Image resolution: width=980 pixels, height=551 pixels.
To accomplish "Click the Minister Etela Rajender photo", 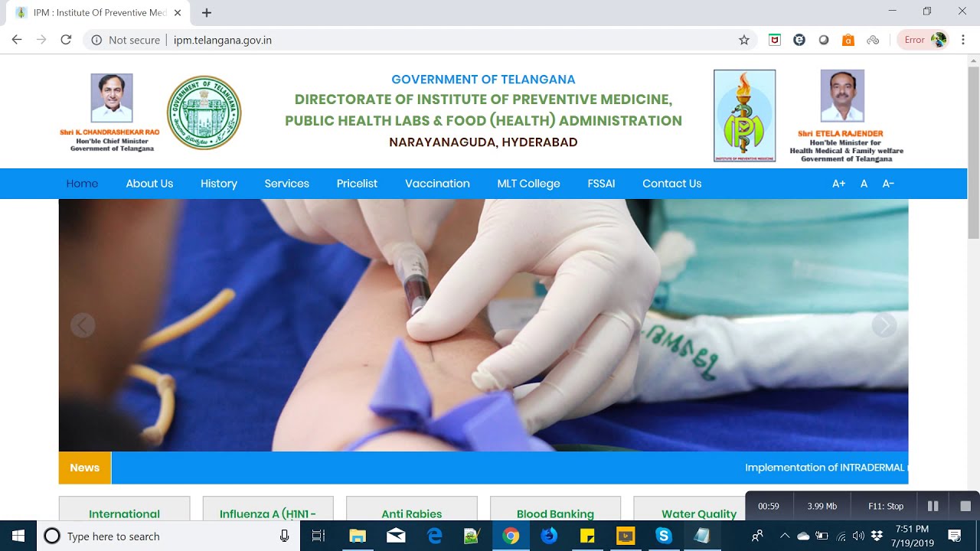I will (x=842, y=96).
